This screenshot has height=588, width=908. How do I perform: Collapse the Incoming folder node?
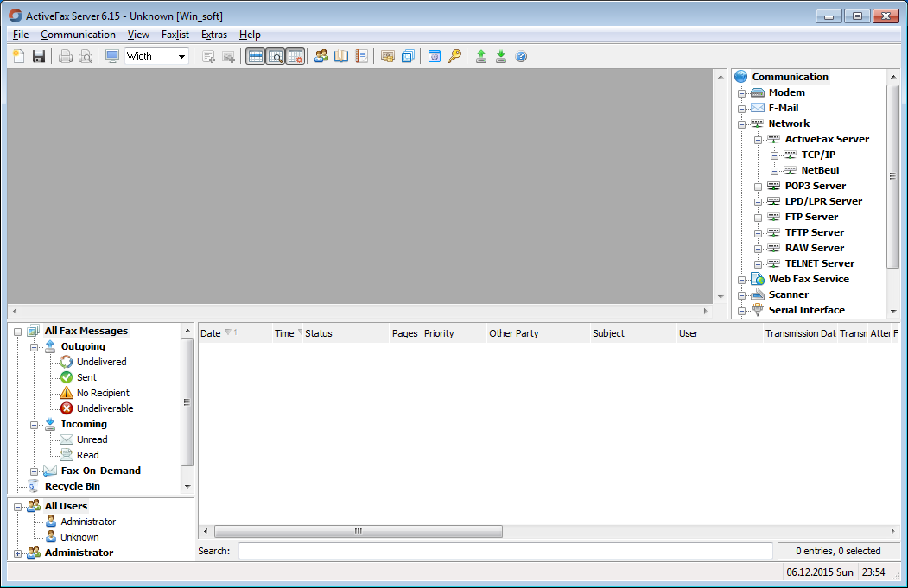pos(34,425)
